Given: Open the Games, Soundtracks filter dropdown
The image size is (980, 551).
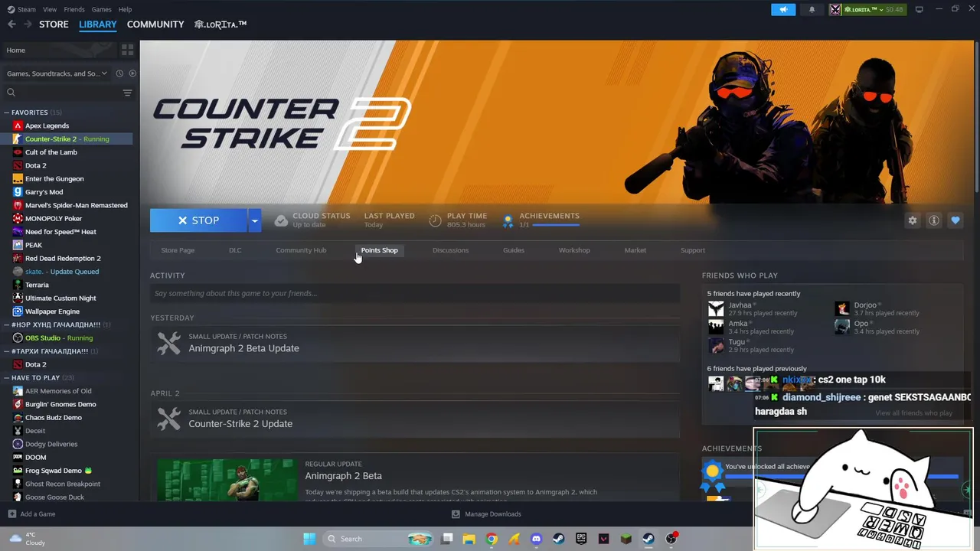Looking at the screenshot, I should click(58, 73).
